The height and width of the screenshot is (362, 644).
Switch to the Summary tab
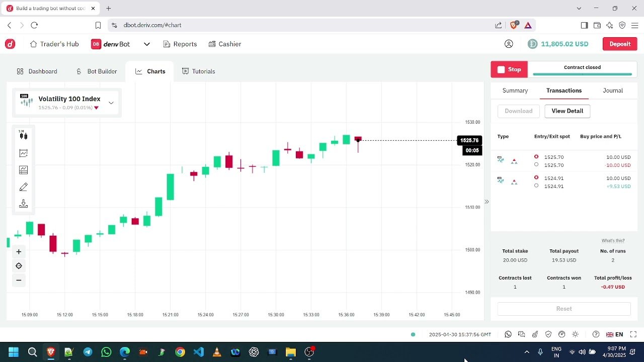point(515,90)
